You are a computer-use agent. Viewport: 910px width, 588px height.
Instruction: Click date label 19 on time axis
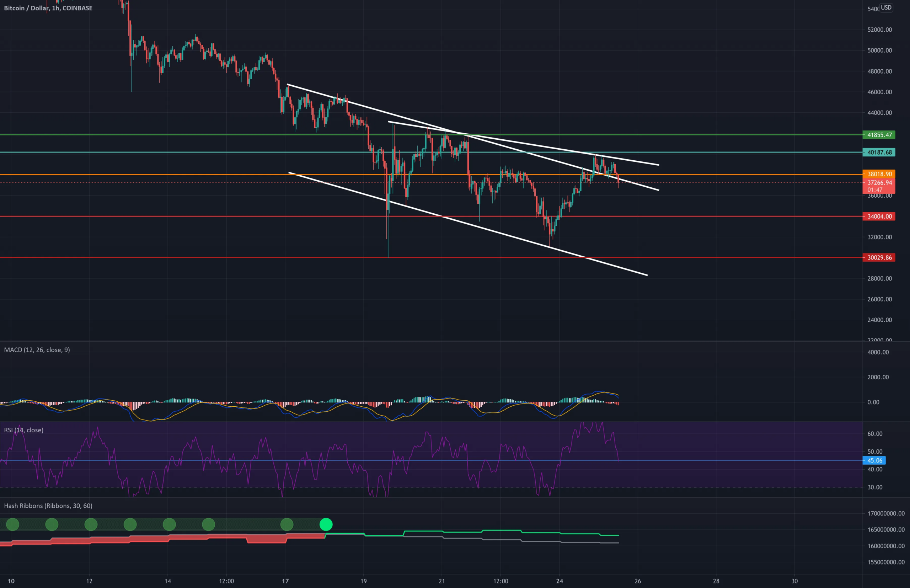[x=363, y=581]
